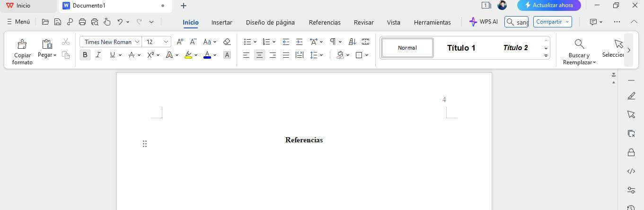This screenshot has height=210, width=644.
Task: Toggle Bold formatting
Action: [85, 55]
